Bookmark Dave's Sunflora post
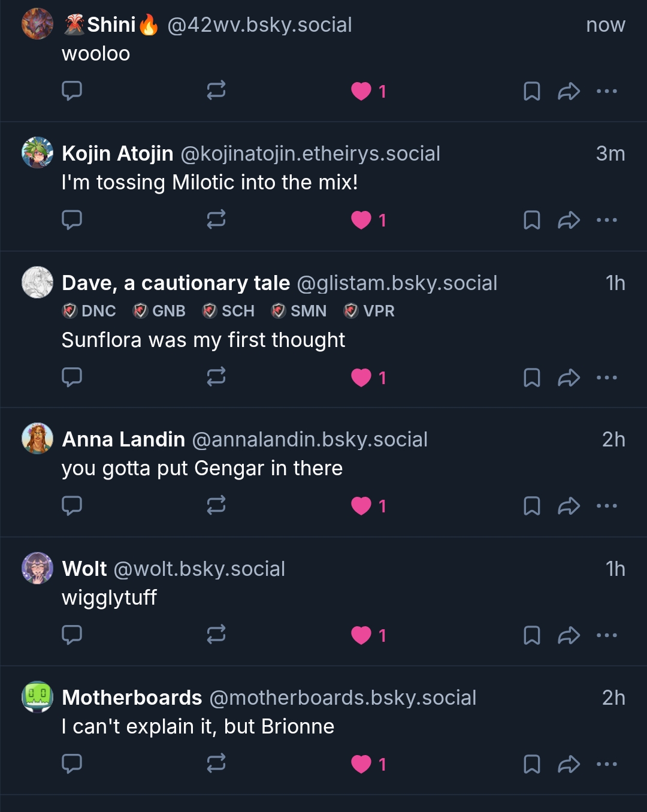The image size is (647, 812). pos(532,378)
